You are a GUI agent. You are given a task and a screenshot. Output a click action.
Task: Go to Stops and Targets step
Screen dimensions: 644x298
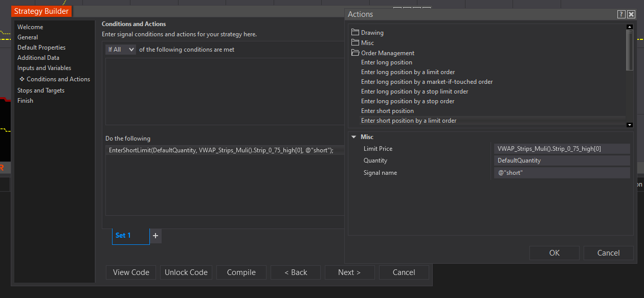click(x=41, y=90)
